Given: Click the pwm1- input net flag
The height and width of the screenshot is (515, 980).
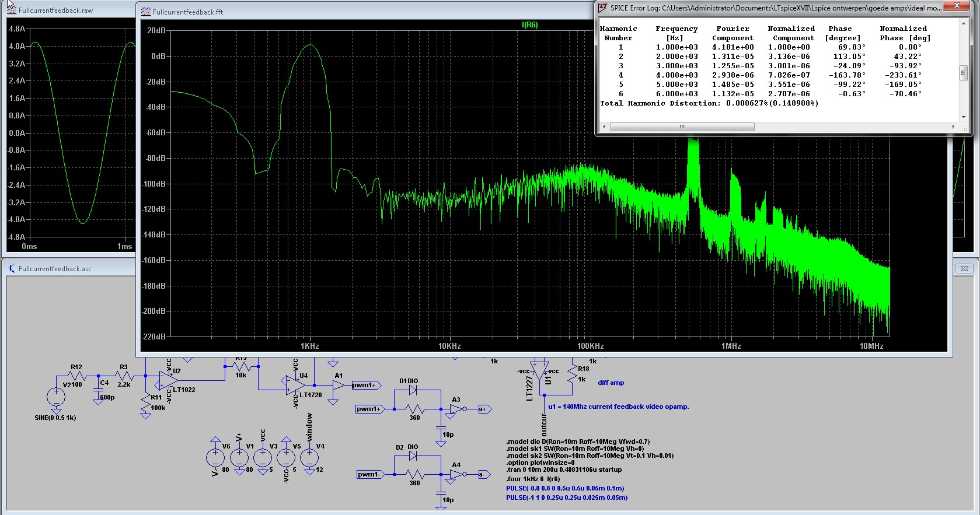Looking at the screenshot, I should click(x=371, y=474).
